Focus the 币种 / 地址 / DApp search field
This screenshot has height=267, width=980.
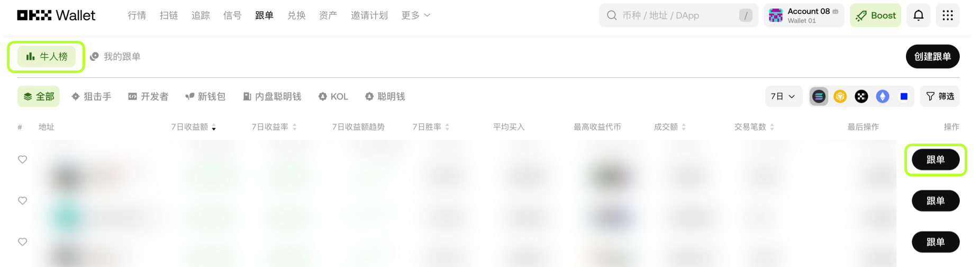pos(678,15)
